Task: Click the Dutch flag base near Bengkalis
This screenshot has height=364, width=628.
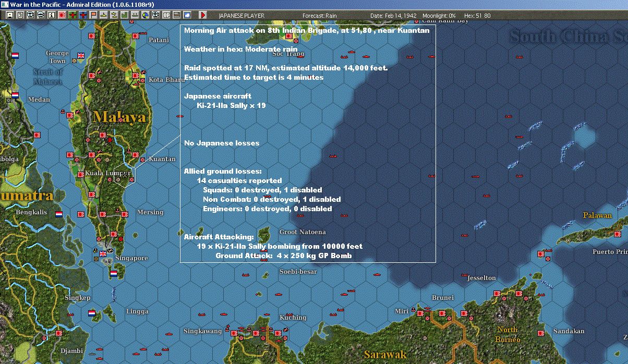Action: (x=59, y=214)
